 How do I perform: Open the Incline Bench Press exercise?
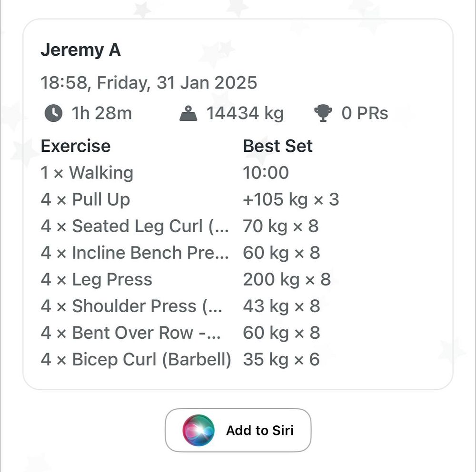pyautogui.click(x=135, y=253)
